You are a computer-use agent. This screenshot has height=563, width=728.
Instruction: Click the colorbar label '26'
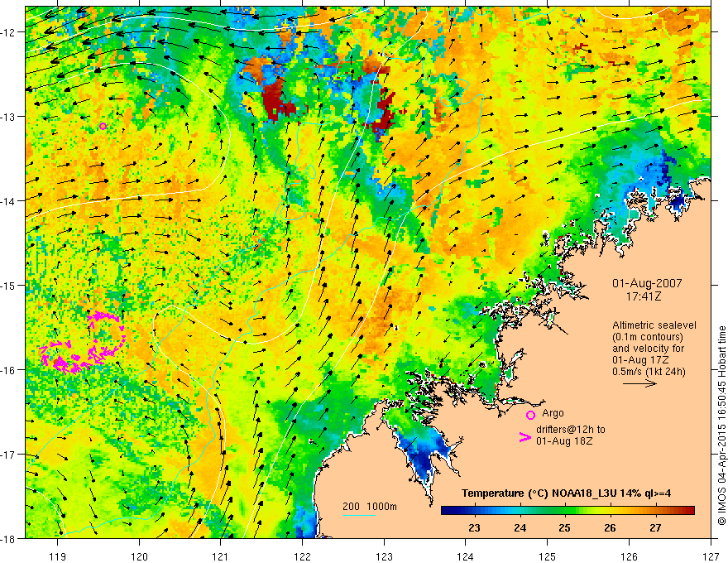tap(610, 528)
